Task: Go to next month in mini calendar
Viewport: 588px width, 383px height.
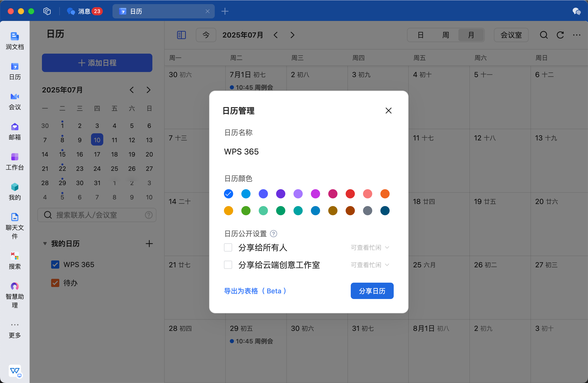Action: 149,90
